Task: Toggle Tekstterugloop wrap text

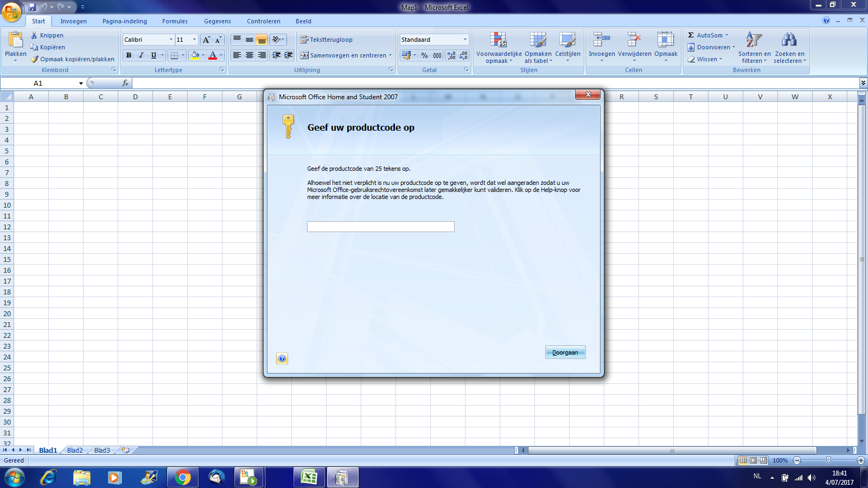Action: point(326,40)
